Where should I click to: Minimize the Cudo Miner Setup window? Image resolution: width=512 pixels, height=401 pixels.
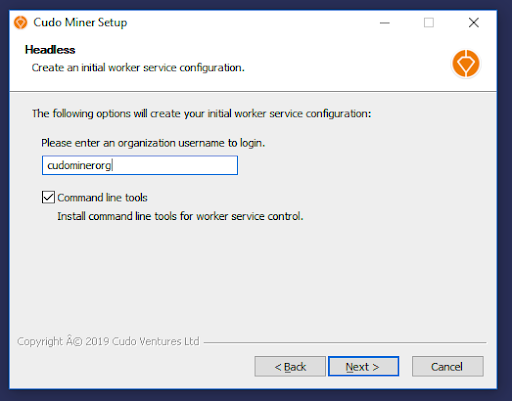[385, 23]
